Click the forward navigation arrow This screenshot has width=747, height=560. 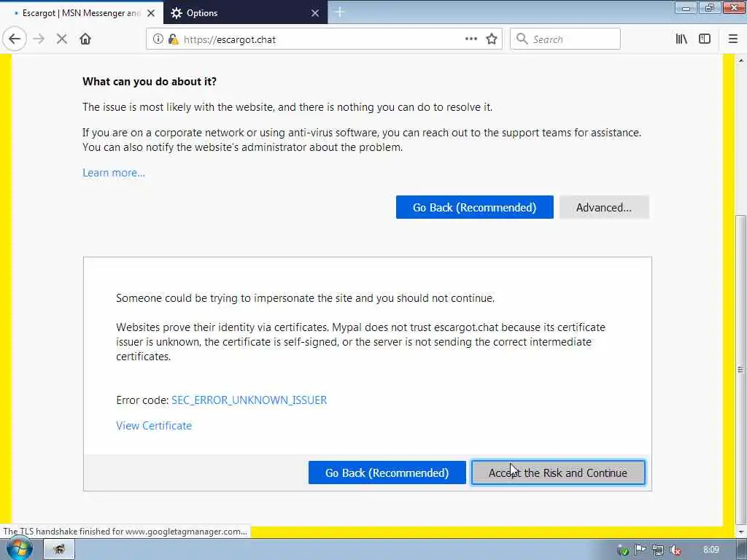pyautogui.click(x=39, y=39)
